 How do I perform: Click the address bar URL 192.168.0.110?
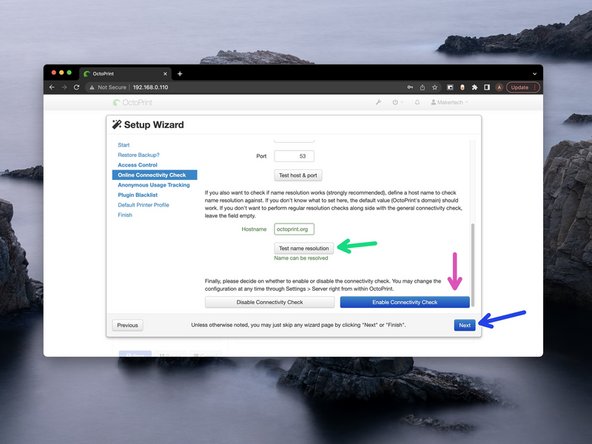click(150, 87)
